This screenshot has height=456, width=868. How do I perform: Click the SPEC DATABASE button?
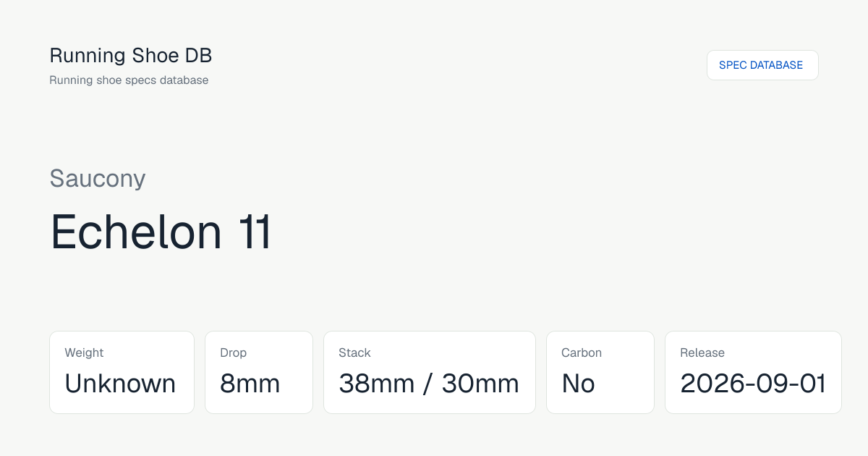[x=762, y=65]
